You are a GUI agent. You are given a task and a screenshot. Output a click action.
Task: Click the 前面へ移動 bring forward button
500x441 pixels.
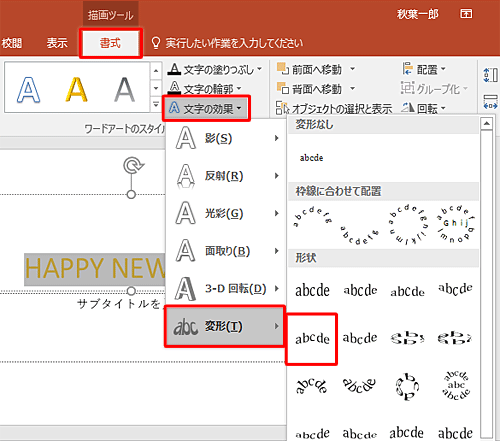(x=309, y=69)
